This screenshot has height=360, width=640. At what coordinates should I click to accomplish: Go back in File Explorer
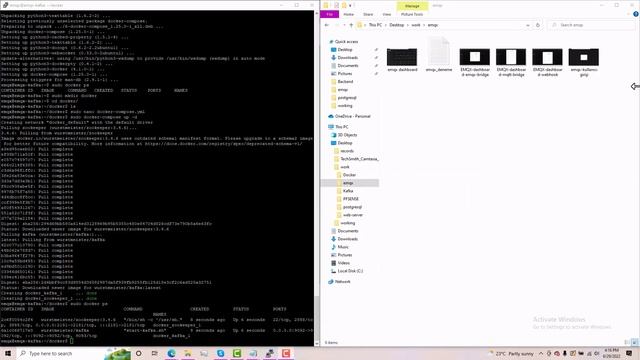coord(327,25)
